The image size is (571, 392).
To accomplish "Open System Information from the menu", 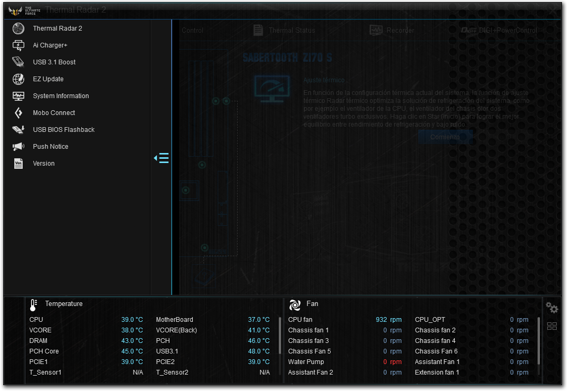I will coord(61,96).
